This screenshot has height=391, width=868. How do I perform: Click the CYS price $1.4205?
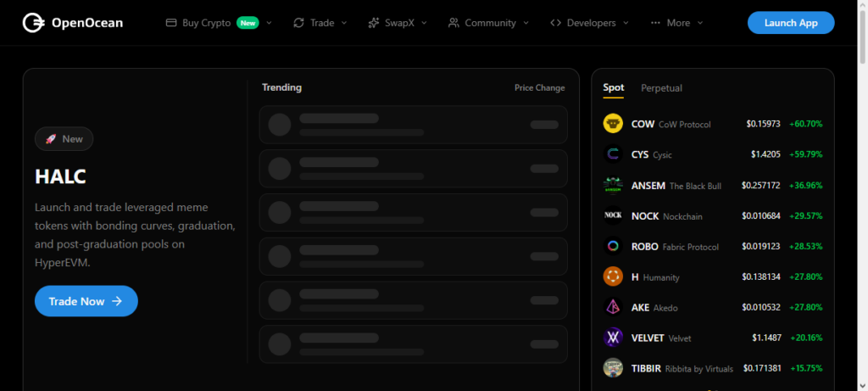(765, 154)
